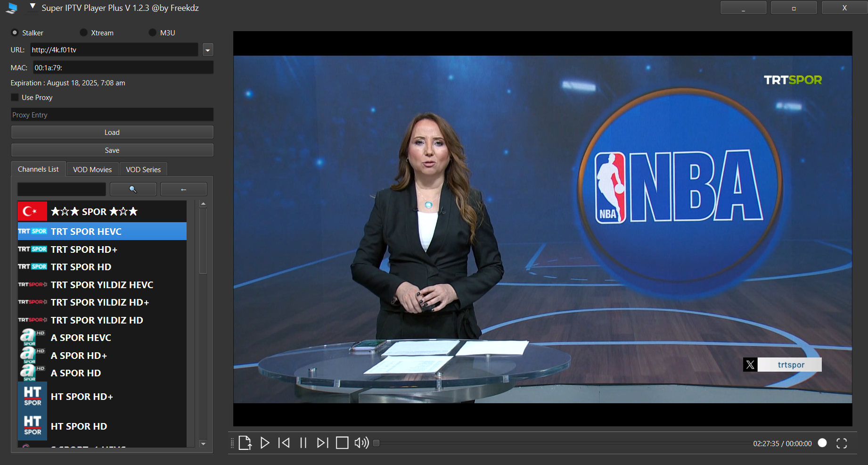Click the A SPOR HEVC channel logo
Viewport: 868px width, 465px height.
[x=33, y=337]
